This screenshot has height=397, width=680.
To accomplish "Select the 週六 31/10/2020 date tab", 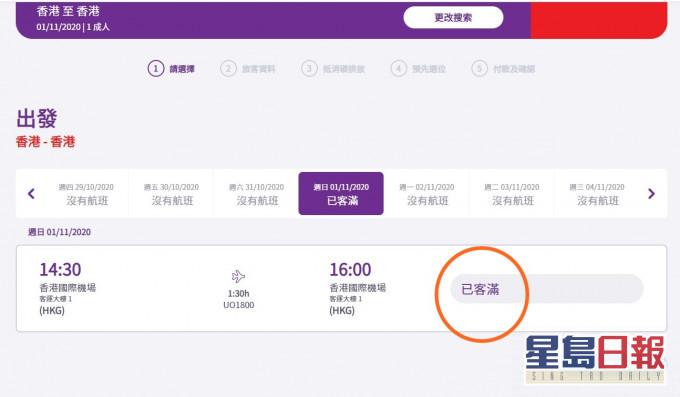I will [x=256, y=194].
